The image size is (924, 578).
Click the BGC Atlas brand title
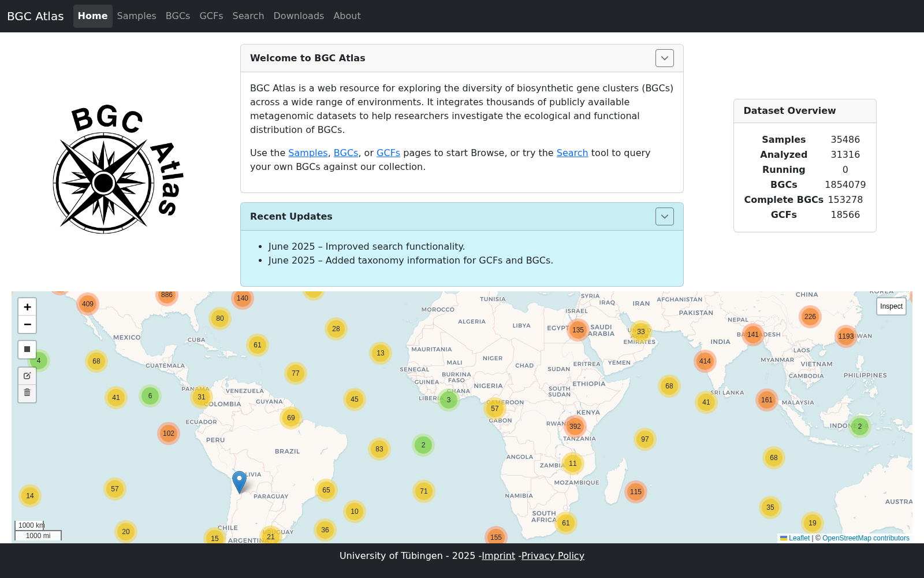point(35,16)
